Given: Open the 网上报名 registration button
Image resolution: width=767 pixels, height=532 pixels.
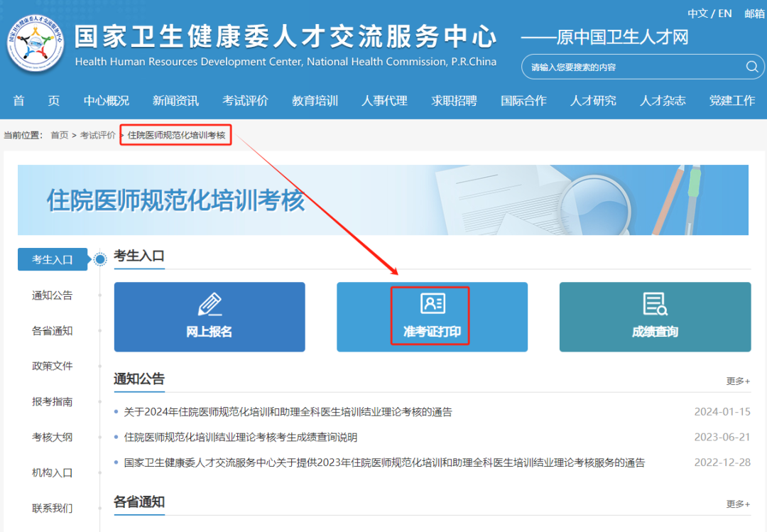Looking at the screenshot, I should 210,317.
